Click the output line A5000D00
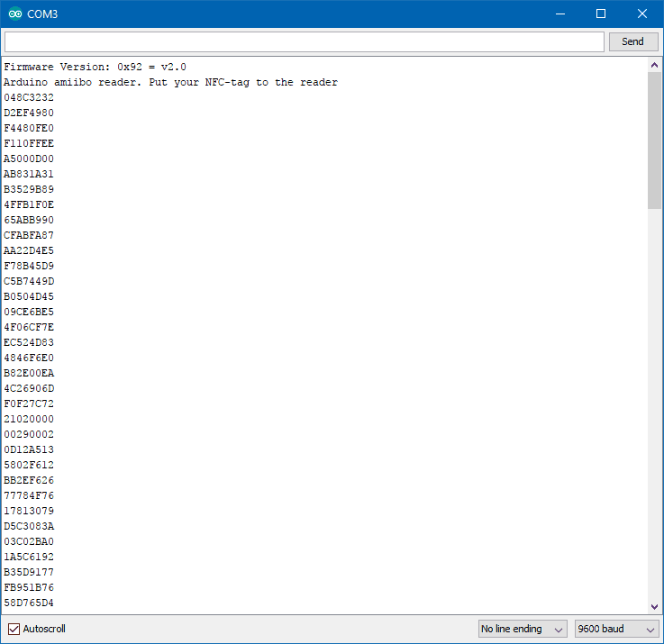 tap(29, 159)
